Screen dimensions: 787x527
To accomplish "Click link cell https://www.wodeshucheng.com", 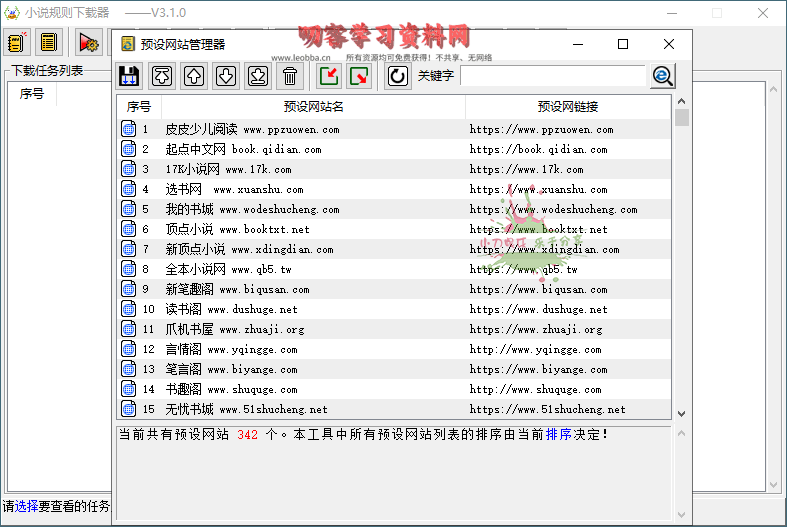I will tap(554, 209).
